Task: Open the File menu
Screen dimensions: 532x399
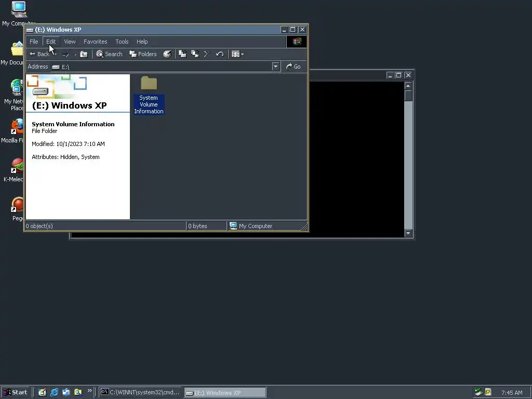Action: [x=34, y=42]
